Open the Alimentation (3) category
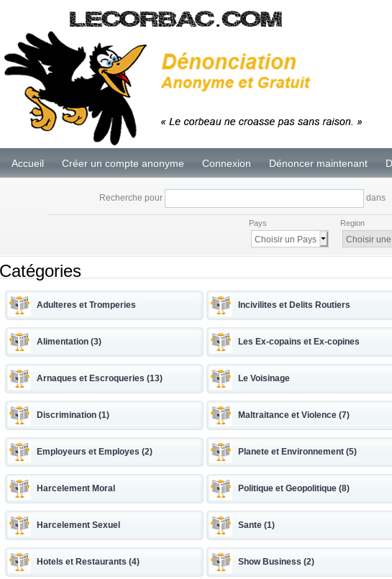 tap(68, 342)
